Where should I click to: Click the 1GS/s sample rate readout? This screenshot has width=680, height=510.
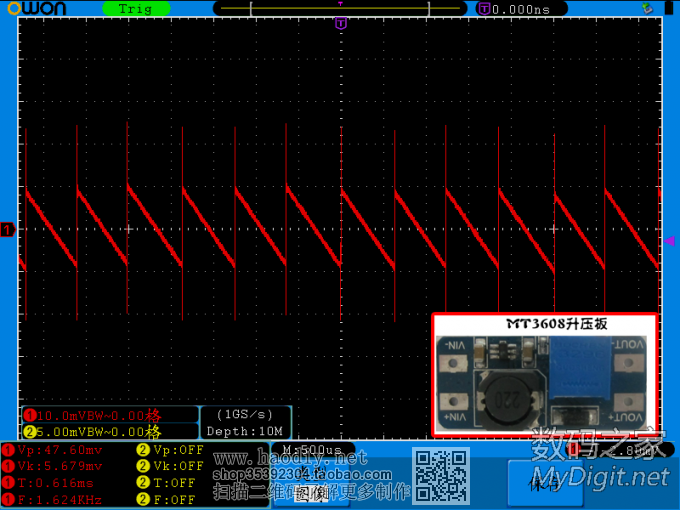tap(244, 413)
